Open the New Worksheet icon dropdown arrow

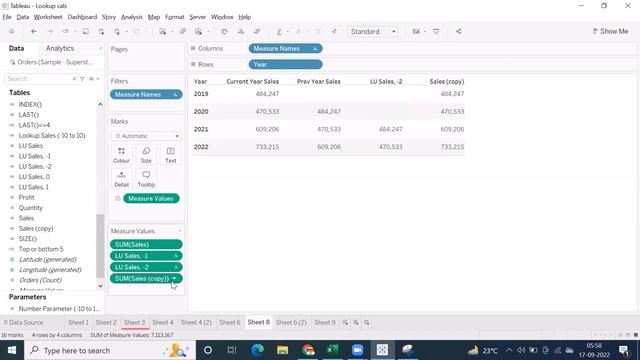click(x=172, y=31)
